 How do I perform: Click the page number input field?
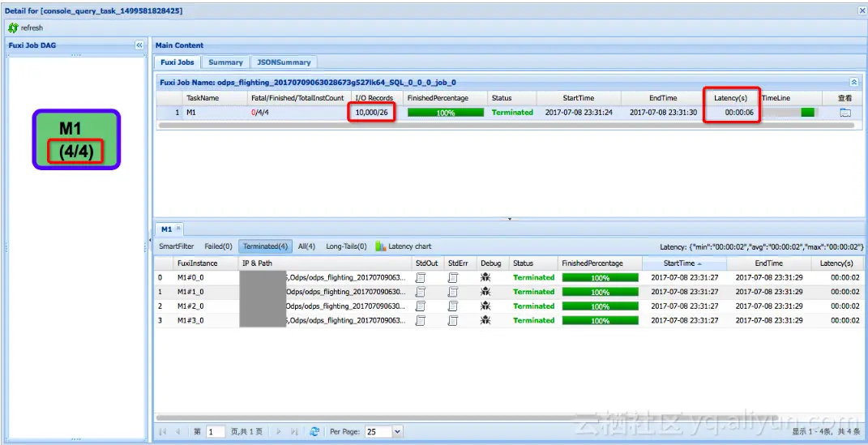(216, 432)
